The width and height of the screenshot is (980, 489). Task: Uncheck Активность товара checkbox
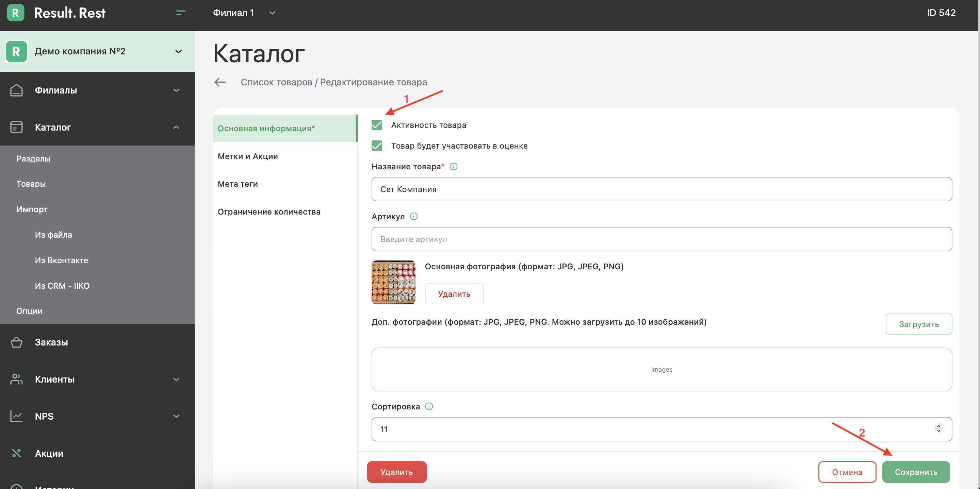tap(377, 125)
